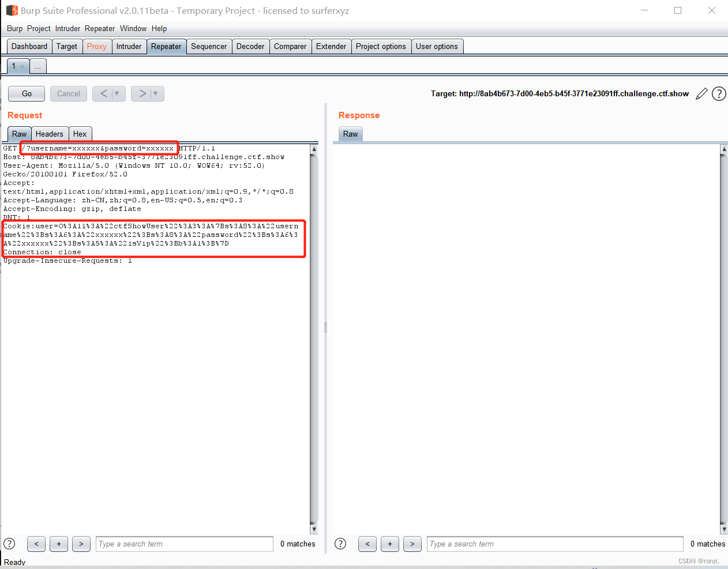Viewport: 728px width, 569px height.
Task: Click response scrollbar up arrow
Action: 724,149
